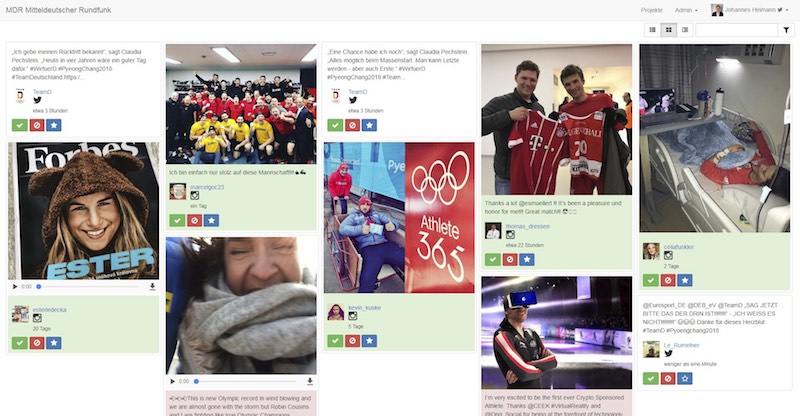Toggle star on Le_Rumelner tweet

pos(685,379)
